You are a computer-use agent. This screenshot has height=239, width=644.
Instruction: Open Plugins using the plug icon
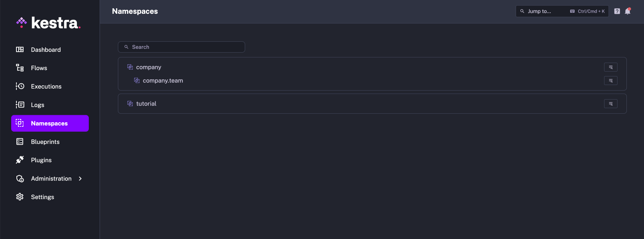(x=19, y=160)
